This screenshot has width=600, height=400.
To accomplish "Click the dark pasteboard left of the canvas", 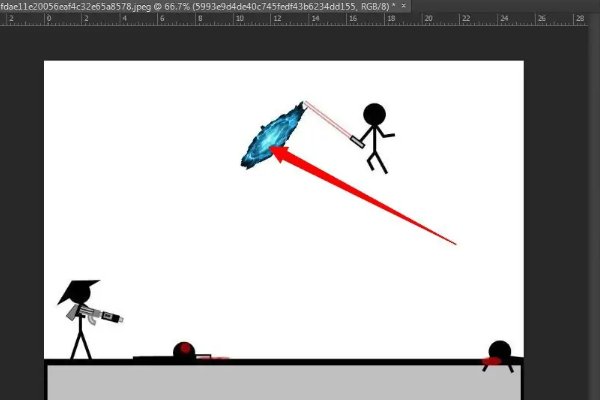I will 20,200.
